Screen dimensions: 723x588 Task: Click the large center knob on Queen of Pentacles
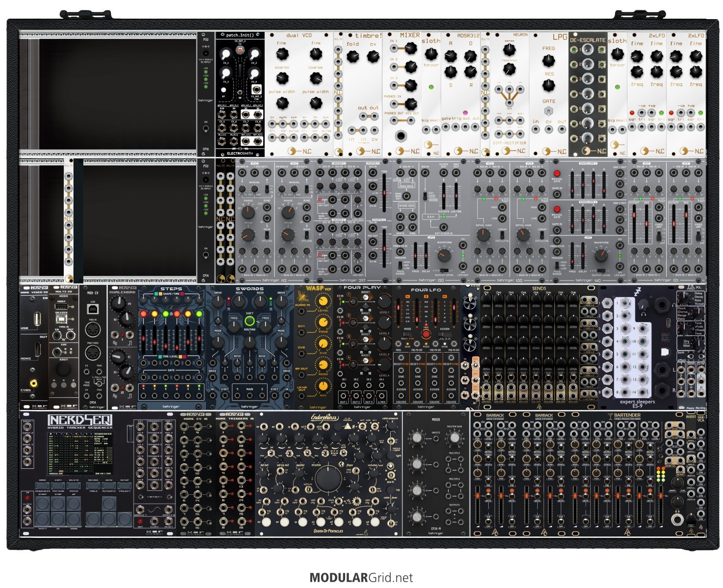[328, 479]
